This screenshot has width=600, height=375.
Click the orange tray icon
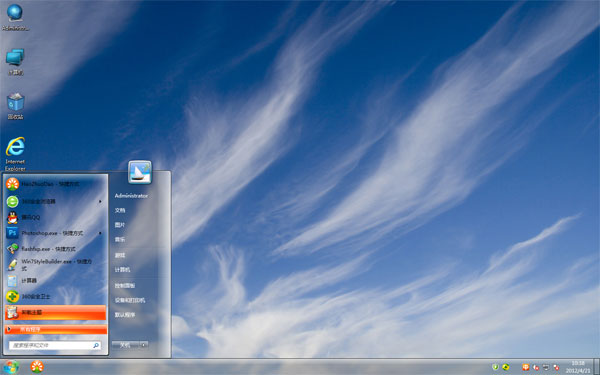[526, 367]
